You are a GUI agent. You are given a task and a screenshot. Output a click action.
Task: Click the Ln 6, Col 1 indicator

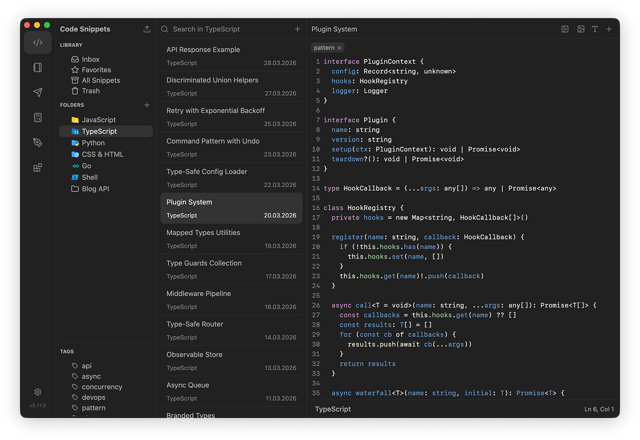pyautogui.click(x=599, y=409)
